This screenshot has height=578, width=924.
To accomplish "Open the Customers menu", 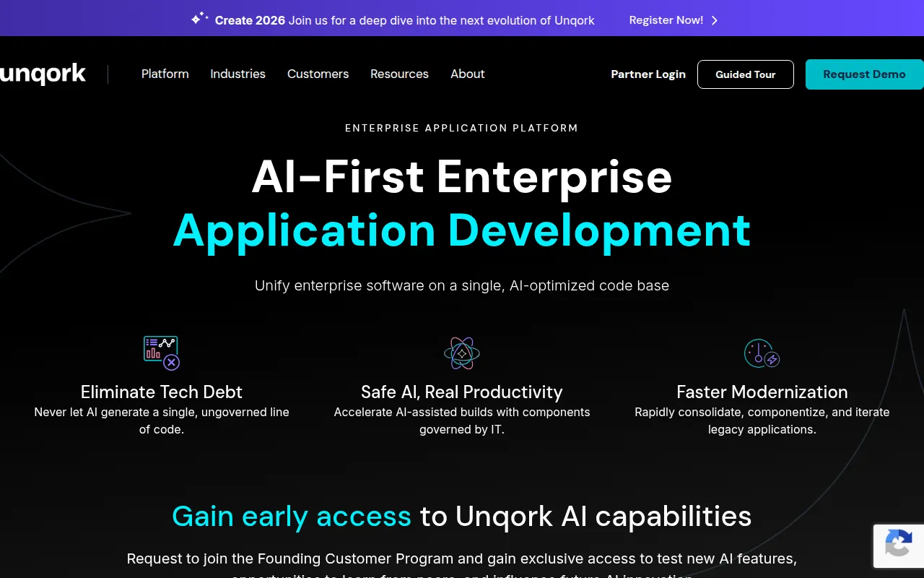I will pyautogui.click(x=318, y=74).
